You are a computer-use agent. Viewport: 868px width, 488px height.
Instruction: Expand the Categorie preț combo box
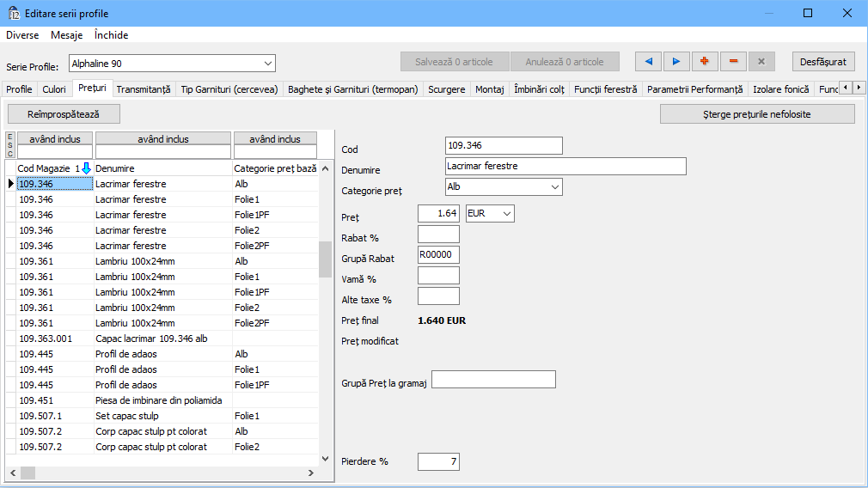(554, 186)
